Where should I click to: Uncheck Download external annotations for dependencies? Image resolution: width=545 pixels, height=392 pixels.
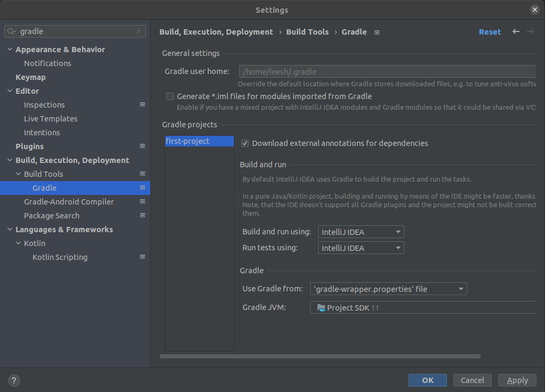[x=245, y=143]
